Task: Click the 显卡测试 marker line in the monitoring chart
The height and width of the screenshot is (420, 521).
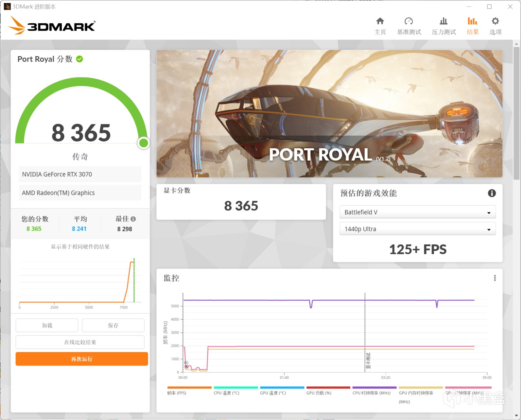Action: (x=365, y=332)
